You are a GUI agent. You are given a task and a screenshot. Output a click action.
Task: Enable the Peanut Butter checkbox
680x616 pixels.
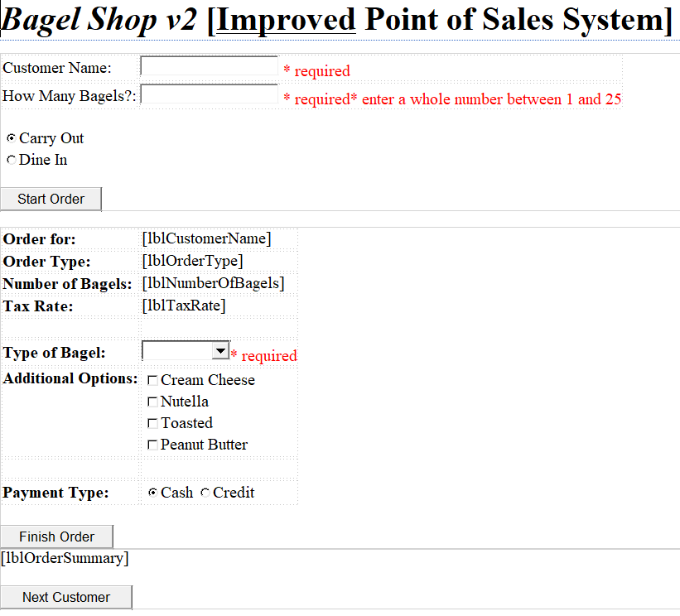click(x=152, y=445)
